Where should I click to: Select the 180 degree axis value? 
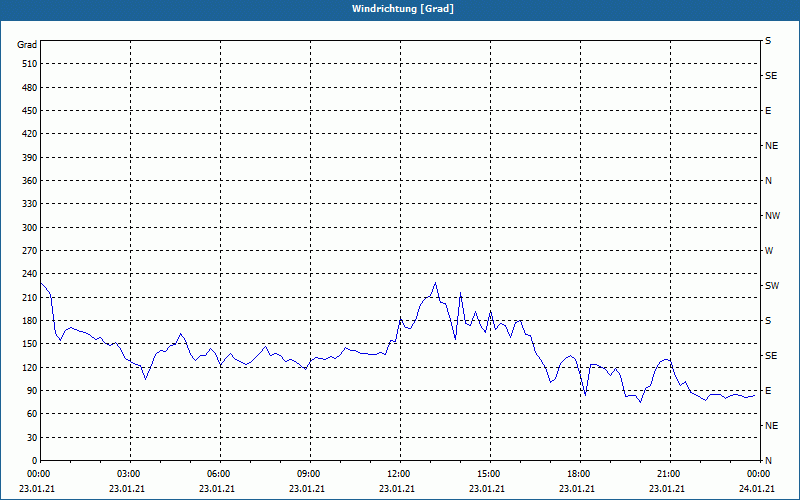(x=30, y=321)
